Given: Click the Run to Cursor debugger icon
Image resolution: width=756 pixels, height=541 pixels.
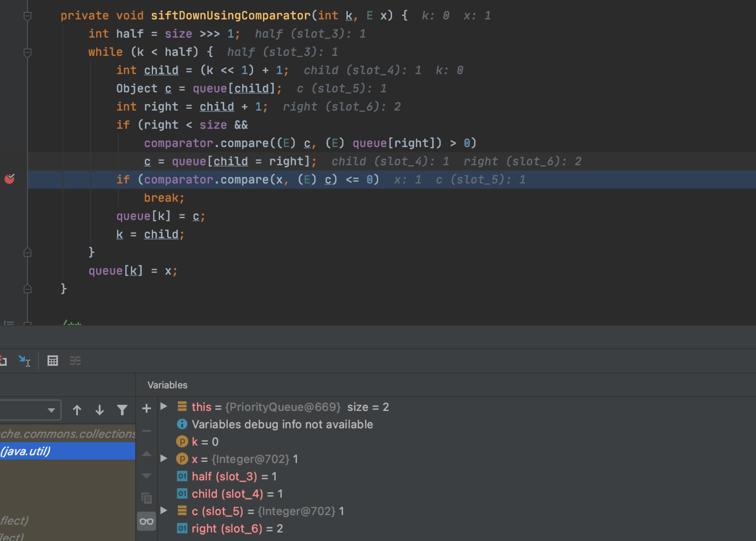Looking at the screenshot, I should (24, 361).
